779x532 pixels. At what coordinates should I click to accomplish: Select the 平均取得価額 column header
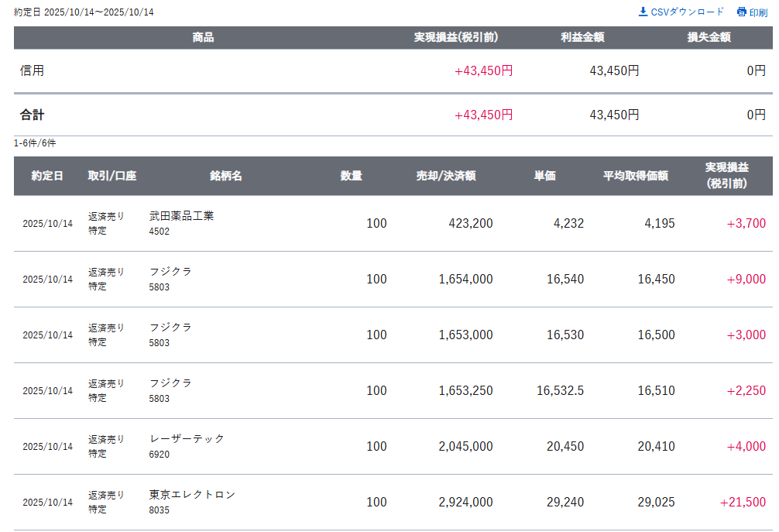pyautogui.click(x=635, y=176)
